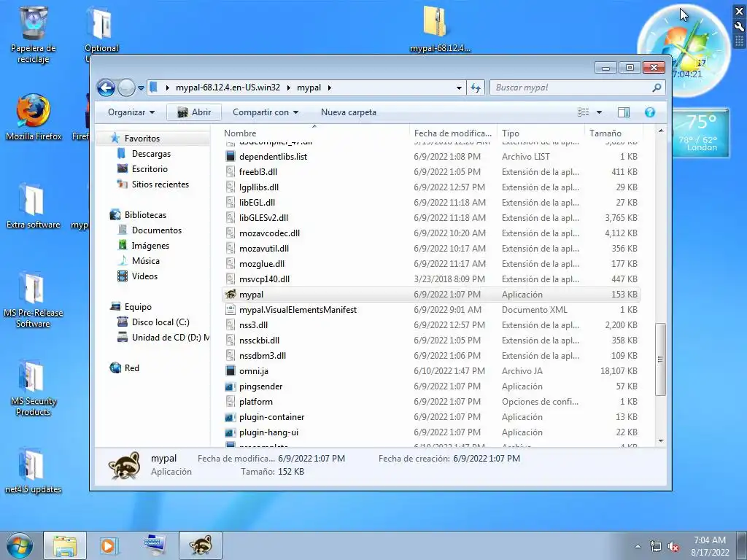Click the search magnifier icon
Image resolution: width=747 pixels, height=560 pixels.
click(657, 87)
